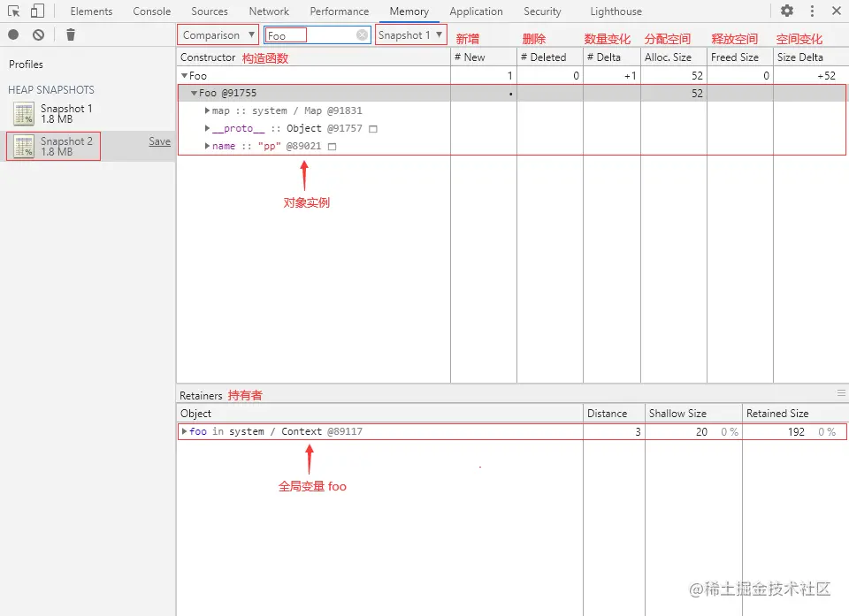Expand the foo in system / Context retainer
Image resolution: width=849 pixels, height=616 pixels.
tap(184, 431)
